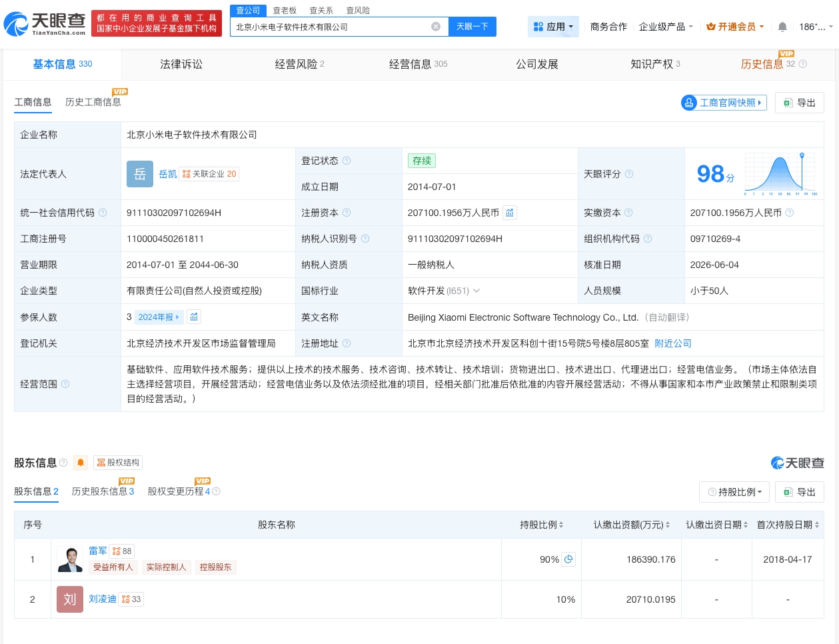Export business info with 导出
Image resolution: width=839 pixels, height=644 pixels.
point(800,103)
